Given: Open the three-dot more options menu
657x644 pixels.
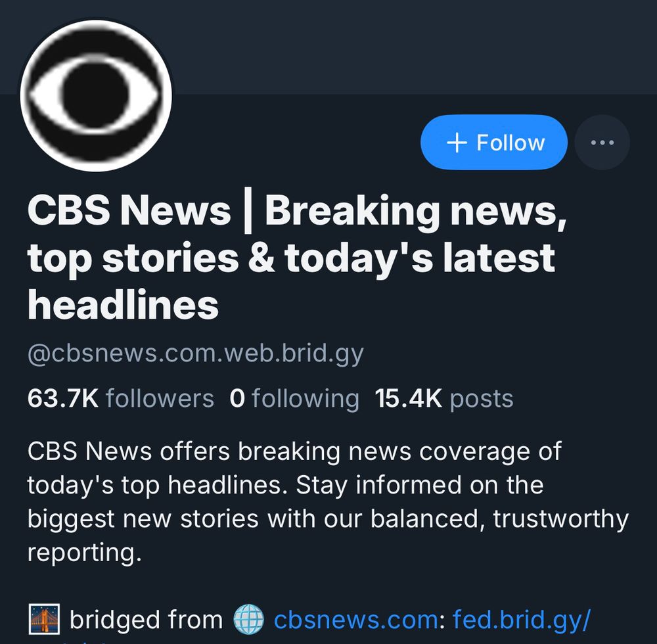Looking at the screenshot, I should pos(602,143).
